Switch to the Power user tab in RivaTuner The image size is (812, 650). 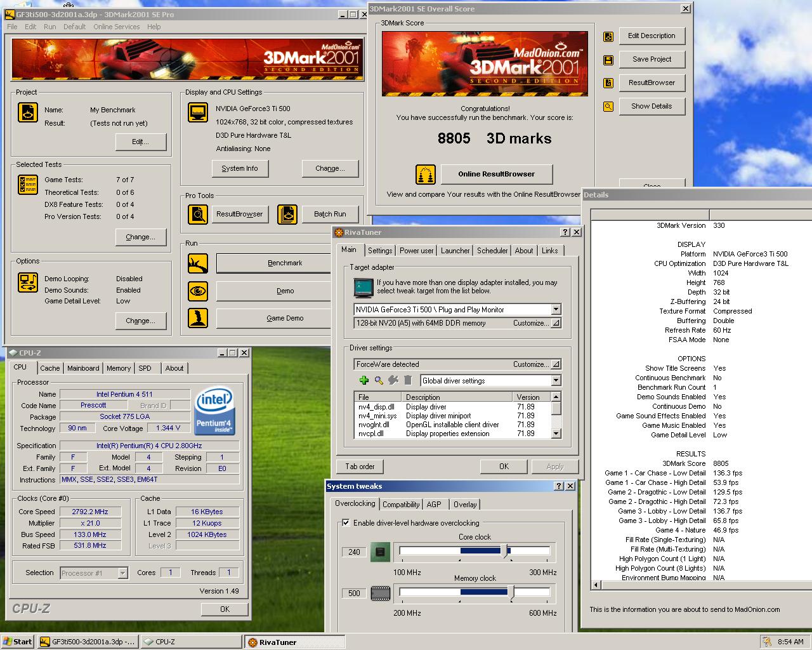pyautogui.click(x=417, y=251)
